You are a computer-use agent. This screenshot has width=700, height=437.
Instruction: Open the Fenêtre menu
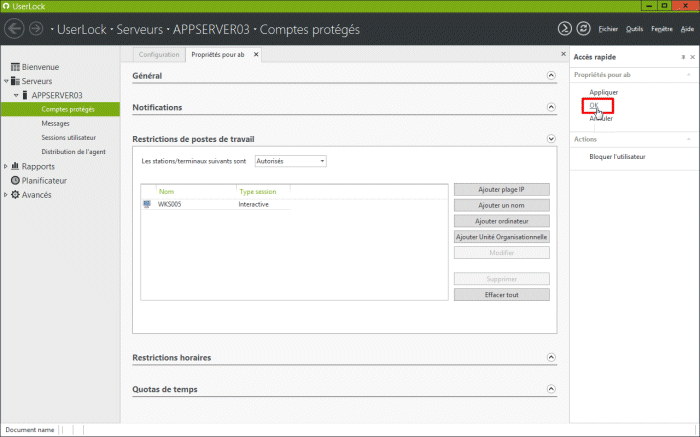tap(662, 29)
